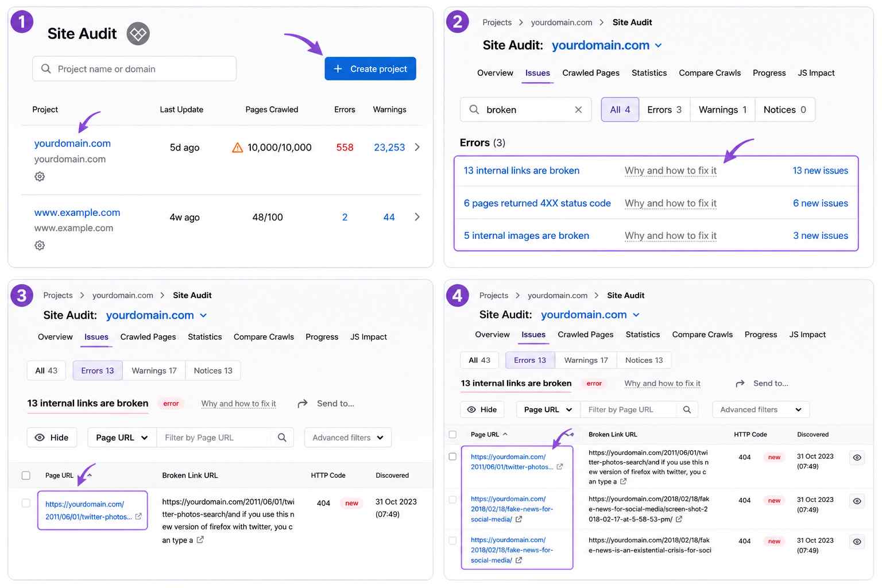
Task: Expand www.example.com project row chevron
Action: pos(417,217)
